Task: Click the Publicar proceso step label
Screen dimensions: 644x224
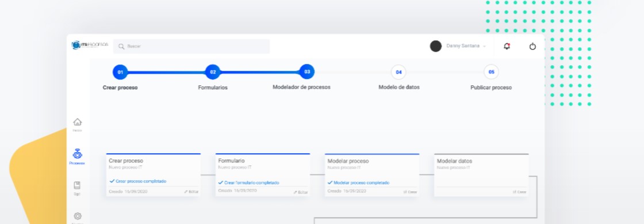Action: point(491,88)
